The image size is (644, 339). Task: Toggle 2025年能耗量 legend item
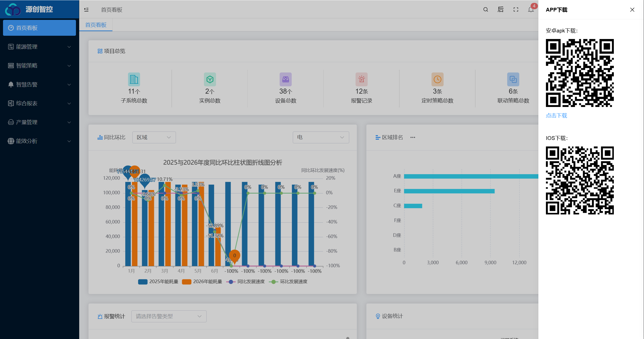[x=158, y=282]
